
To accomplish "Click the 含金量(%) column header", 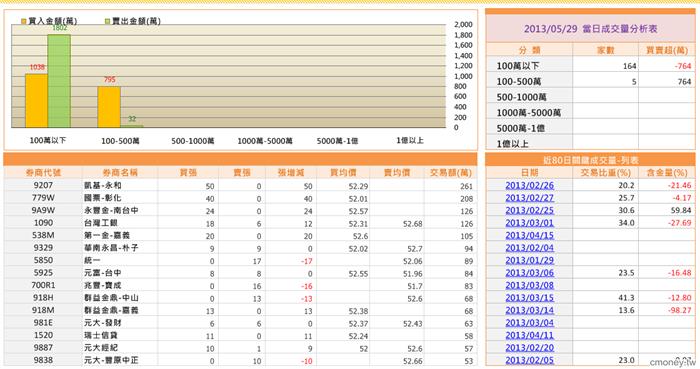I will [667, 172].
